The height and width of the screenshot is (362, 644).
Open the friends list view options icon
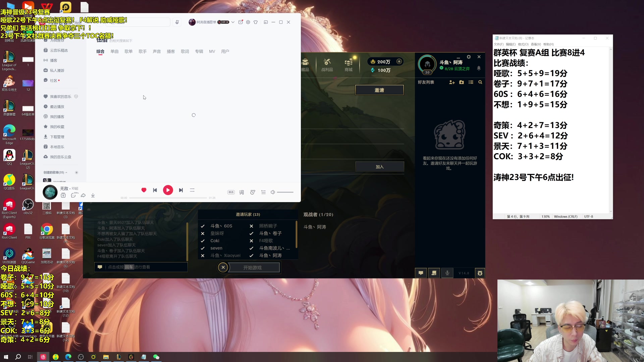point(471,82)
